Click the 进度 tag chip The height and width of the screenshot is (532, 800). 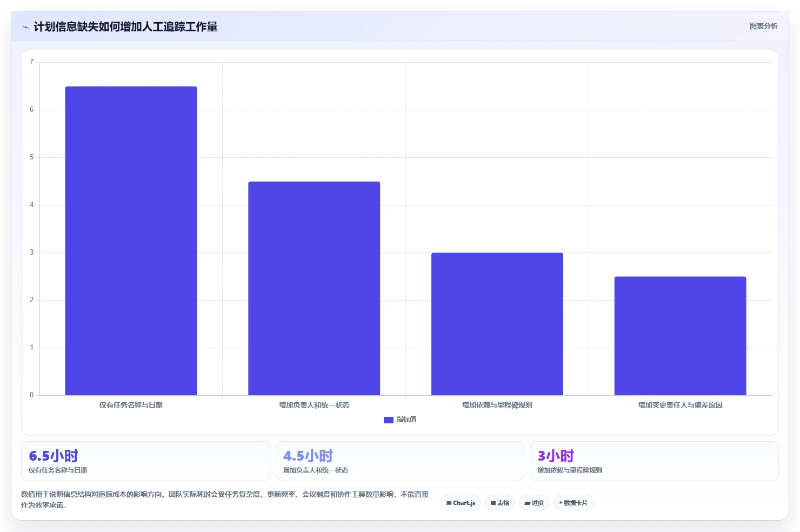pyautogui.click(x=534, y=503)
